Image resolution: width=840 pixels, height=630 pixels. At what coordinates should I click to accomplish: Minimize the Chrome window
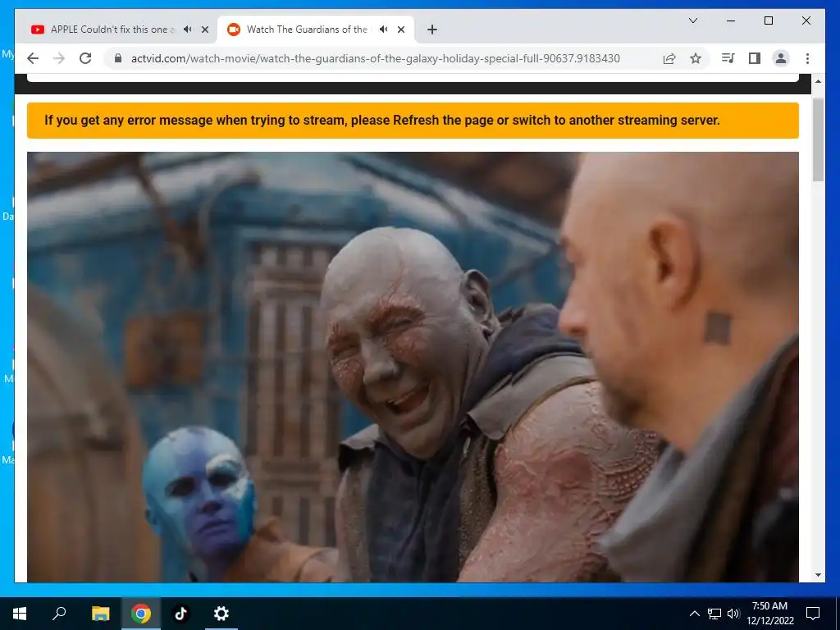tap(731, 21)
